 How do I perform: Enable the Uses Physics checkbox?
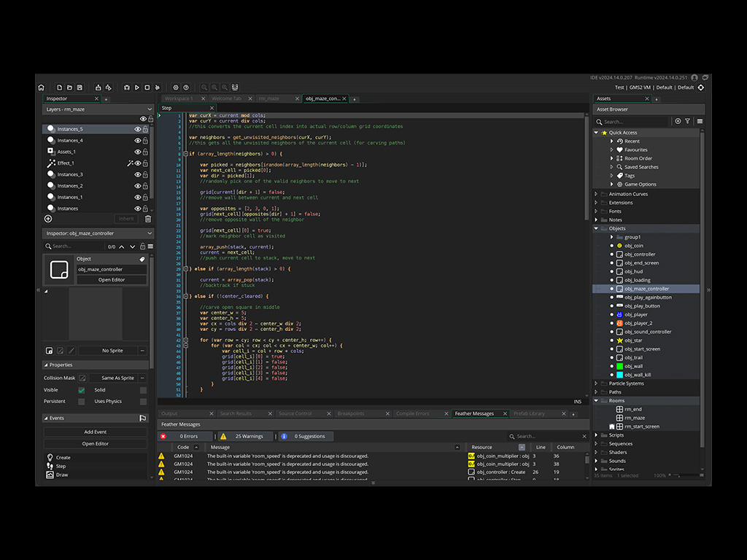(143, 401)
